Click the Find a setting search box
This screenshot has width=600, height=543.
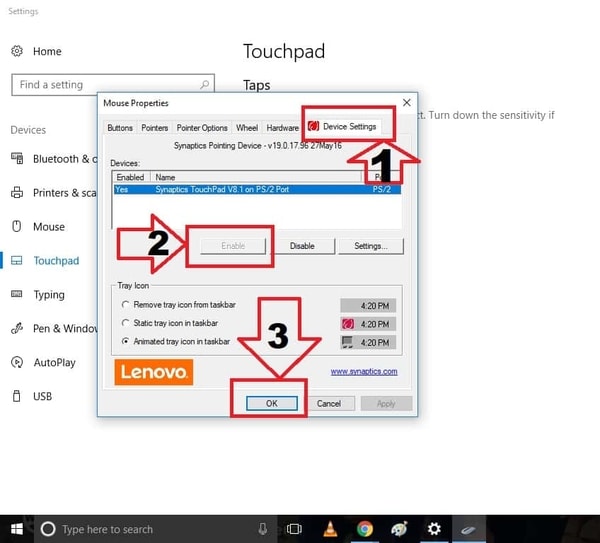click(x=113, y=85)
